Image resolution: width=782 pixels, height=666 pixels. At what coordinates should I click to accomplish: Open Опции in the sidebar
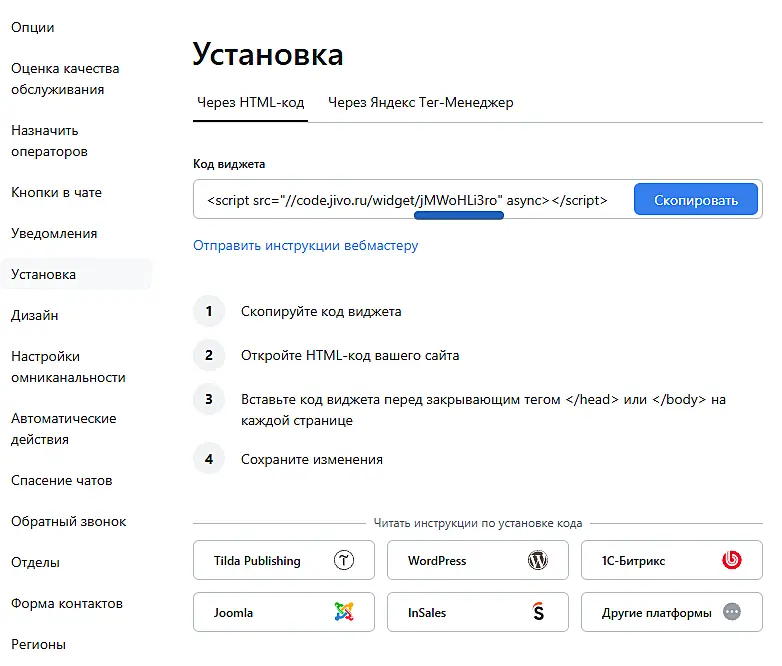33,27
